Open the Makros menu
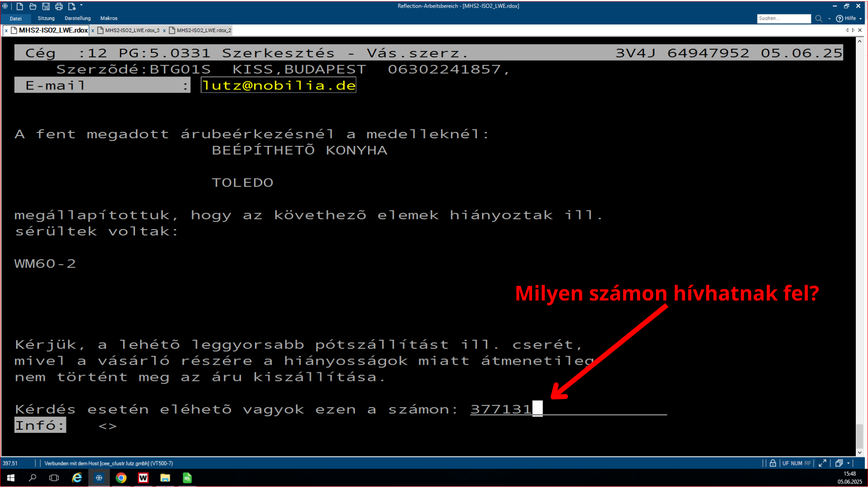Image resolution: width=868 pixels, height=488 pixels. [x=108, y=19]
